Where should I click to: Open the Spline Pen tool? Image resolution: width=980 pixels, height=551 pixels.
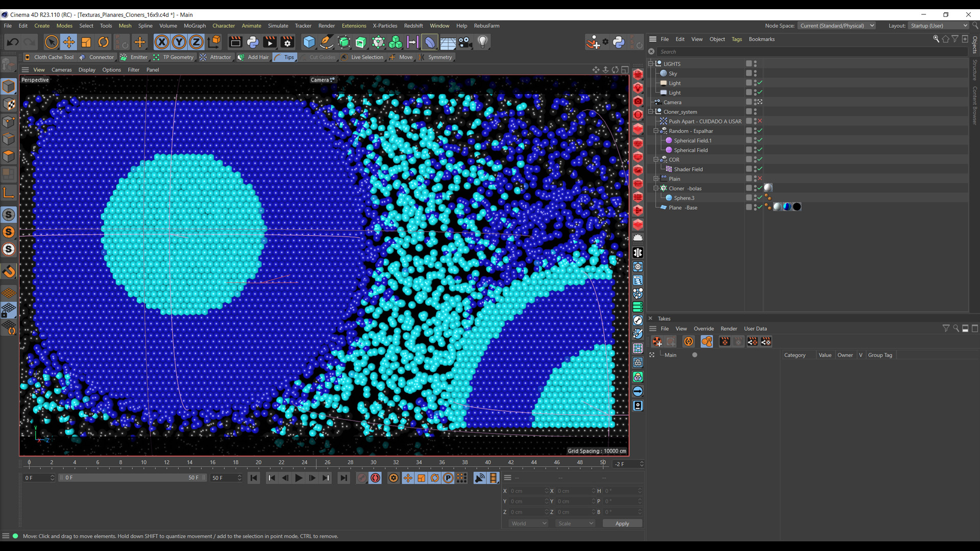pos(326,42)
